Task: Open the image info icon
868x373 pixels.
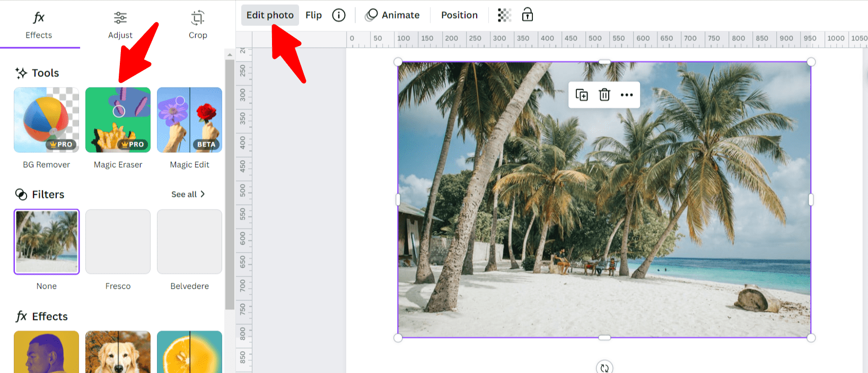Action: [x=339, y=15]
